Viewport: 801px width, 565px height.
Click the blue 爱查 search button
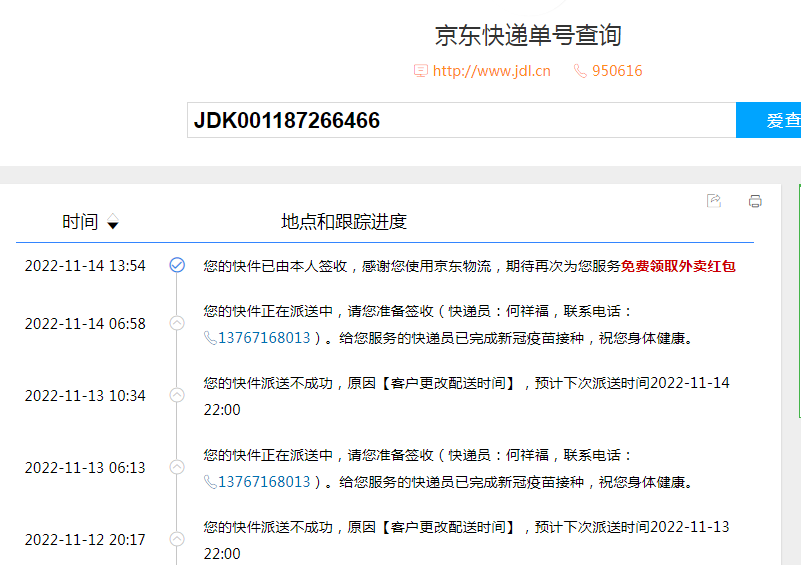tap(768, 120)
